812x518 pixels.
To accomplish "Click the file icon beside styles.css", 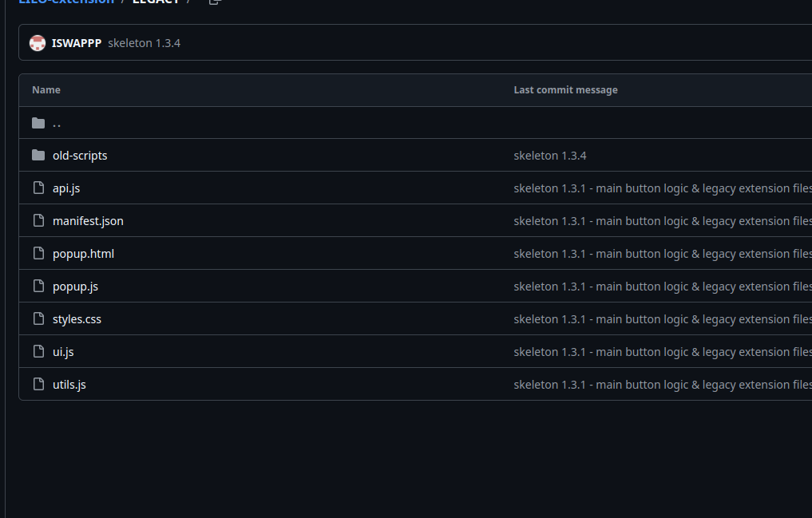I will click(38, 318).
